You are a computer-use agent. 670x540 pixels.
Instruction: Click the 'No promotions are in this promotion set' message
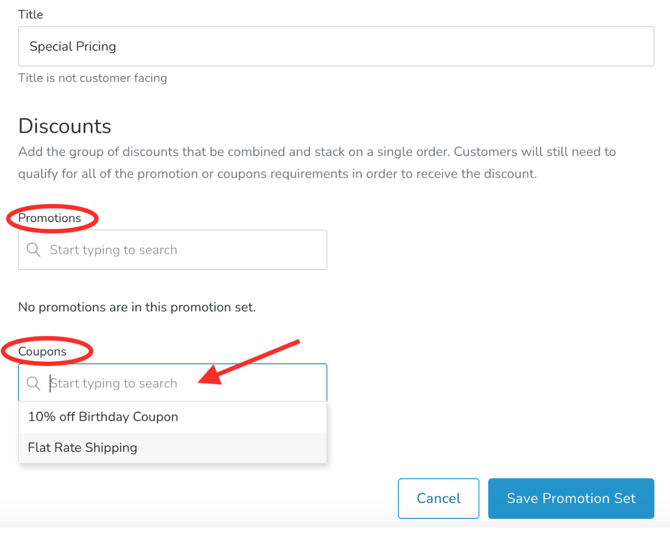tap(137, 307)
